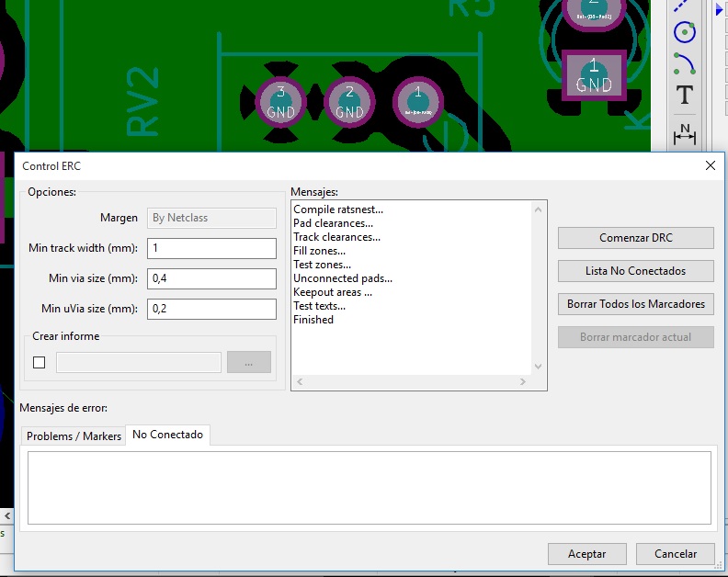Click Mensajes horizontal scroll left arrow
The width and height of the screenshot is (728, 577).
[x=300, y=381]
